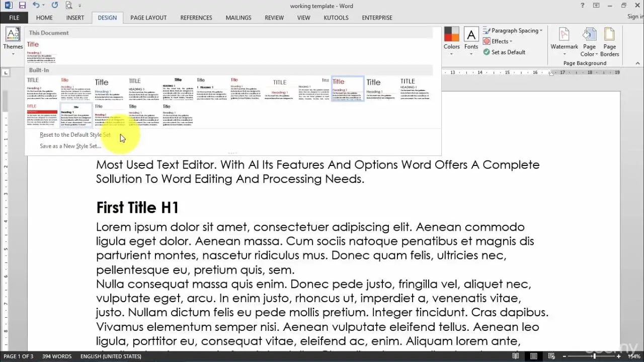Viewport: 644px width, 362px height.
Task: Click the zoom slider in the status bar
Action: [x=594, y=356]
